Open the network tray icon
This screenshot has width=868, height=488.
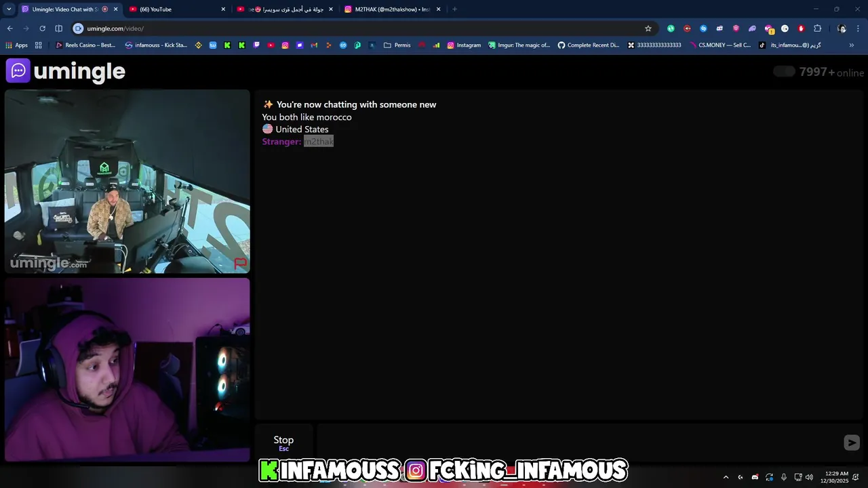coord(798,477)
